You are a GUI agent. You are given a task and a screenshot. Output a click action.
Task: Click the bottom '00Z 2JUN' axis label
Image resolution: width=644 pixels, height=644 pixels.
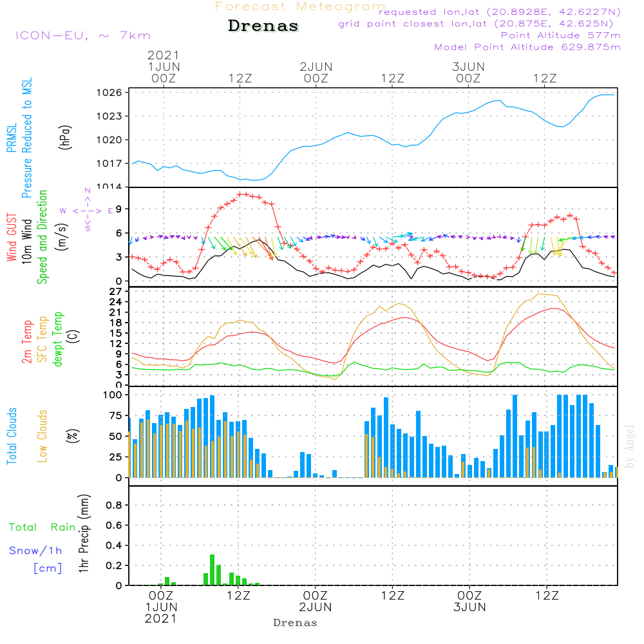point(315,601)
